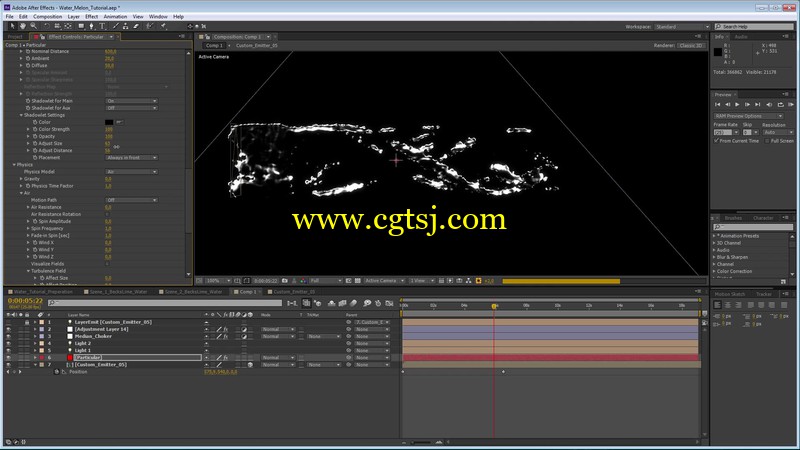The width and height of the screenshot is (800, 450).
Task: Click the Show Channel RGB icon
Action: click(303, 281)
